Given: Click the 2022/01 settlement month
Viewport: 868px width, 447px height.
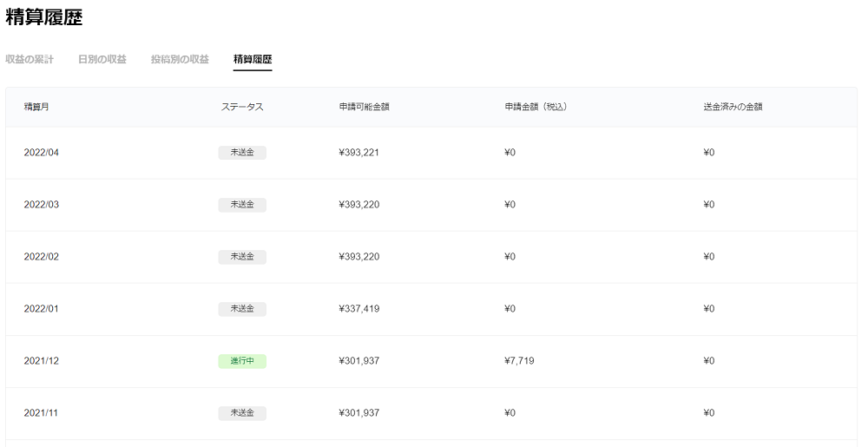Looking at the screenshot, I should pyautogui.click(x=42, y=309).
